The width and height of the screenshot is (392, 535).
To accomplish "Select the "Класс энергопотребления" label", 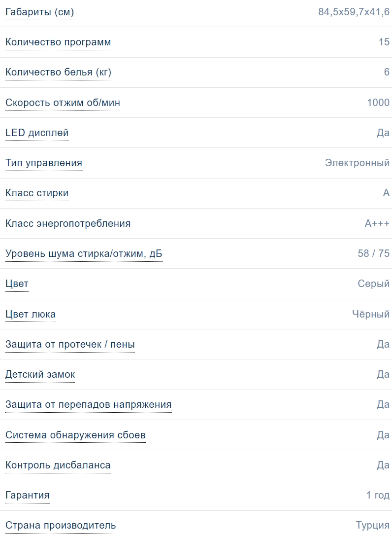I will [x=68, y=224].
